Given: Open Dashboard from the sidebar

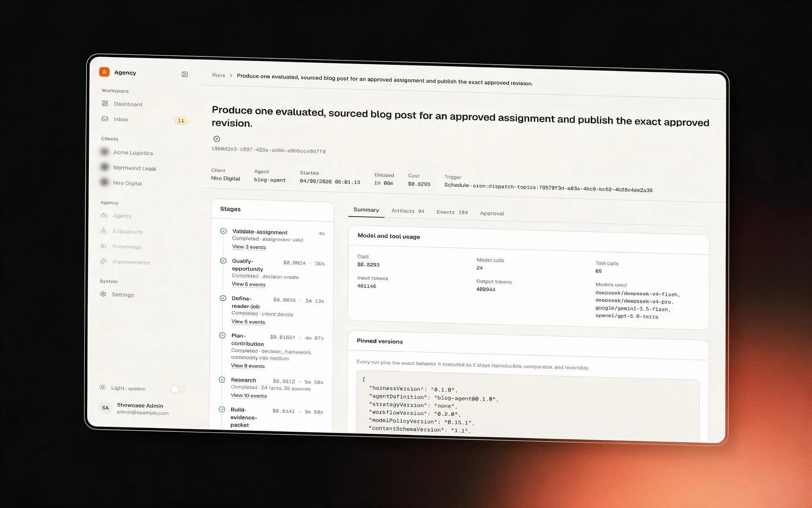Looking at the screenshot, I should click(128, 104).
